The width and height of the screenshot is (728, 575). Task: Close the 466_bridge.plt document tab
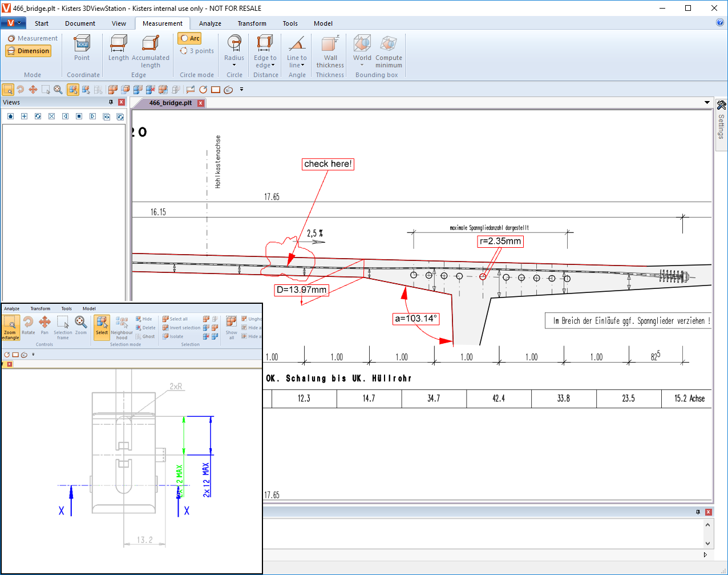point(201,103)
